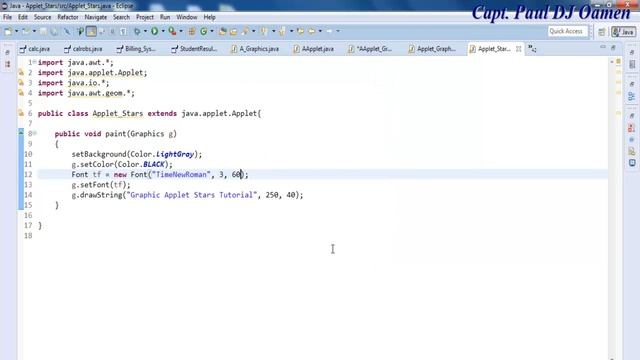The height and width of the screenshot is (360, 640).
Task: Open the Window menu
Action: pyautogui.click(x=187, y=17)
